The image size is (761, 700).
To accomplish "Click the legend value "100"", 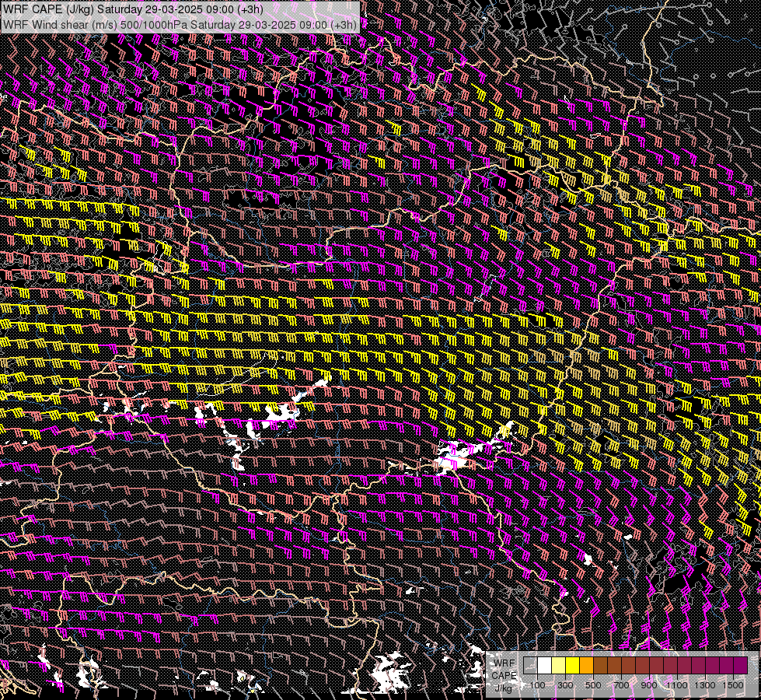I will coord(537,685).
